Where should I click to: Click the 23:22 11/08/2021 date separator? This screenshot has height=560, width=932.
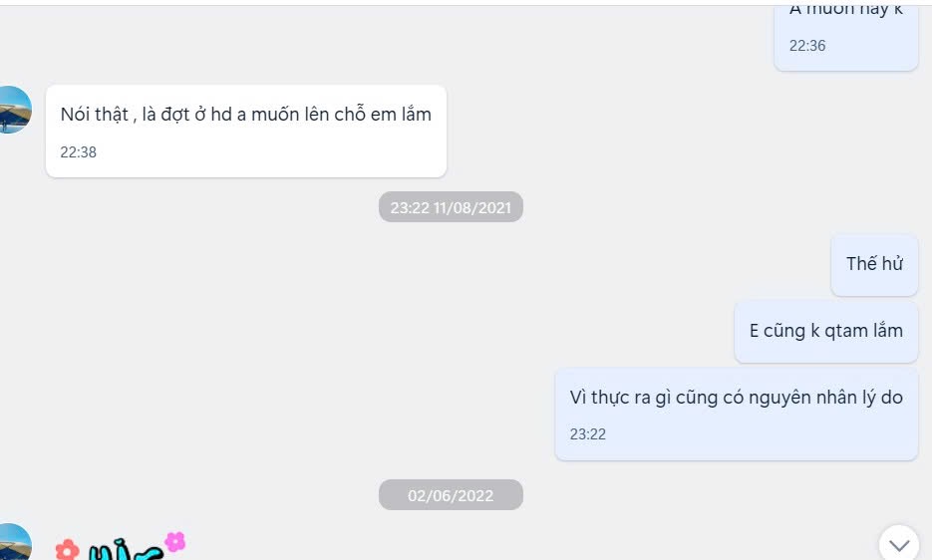(x=451, y=207)
